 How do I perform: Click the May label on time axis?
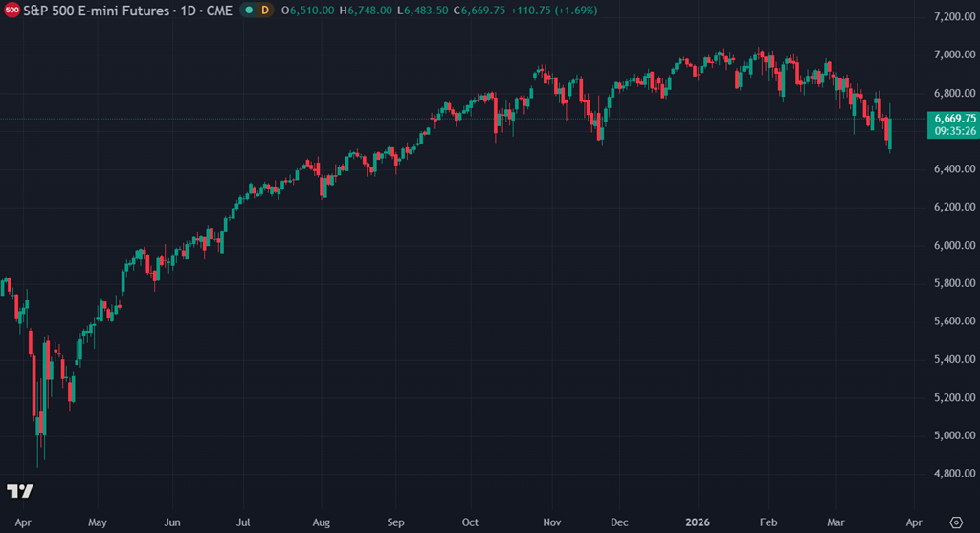pos(97,523)
